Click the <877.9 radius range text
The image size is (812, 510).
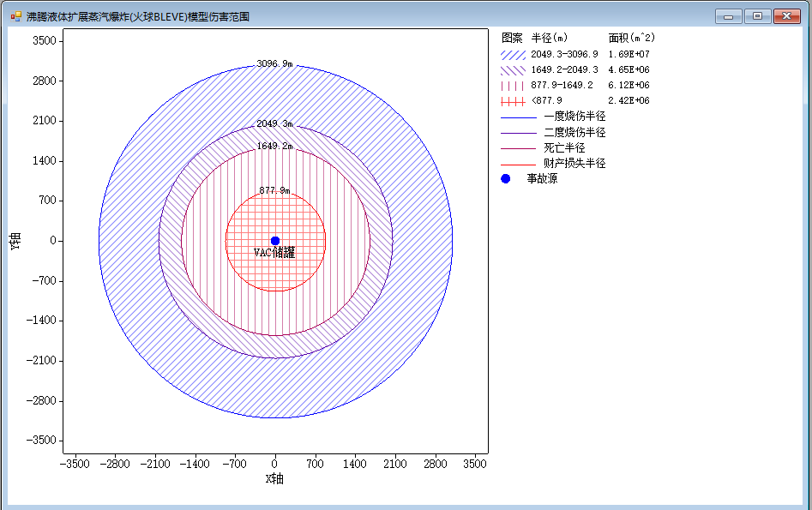[547, 101]
